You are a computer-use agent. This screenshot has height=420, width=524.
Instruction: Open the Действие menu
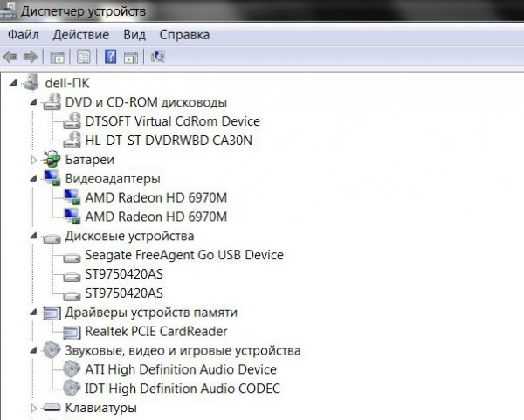pos(81,35)
